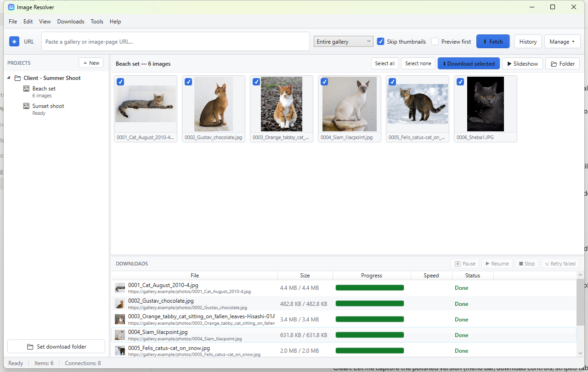Create a new project with the New button
Screen dimensions: 588x372
(x=91, y=63)
